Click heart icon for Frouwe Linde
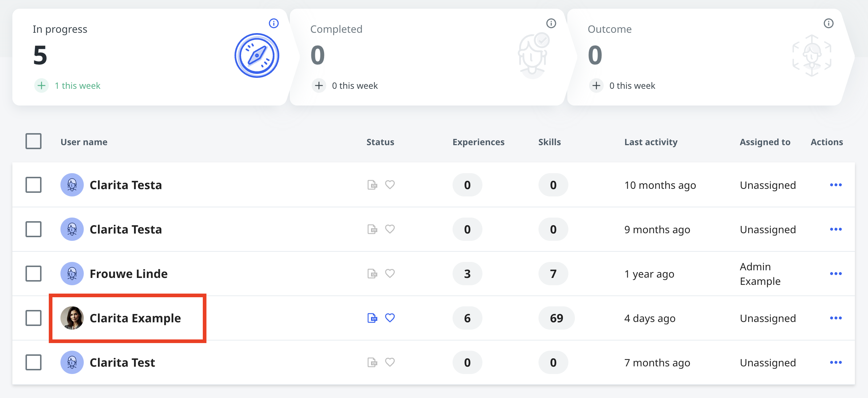 (x=390, y=274)
